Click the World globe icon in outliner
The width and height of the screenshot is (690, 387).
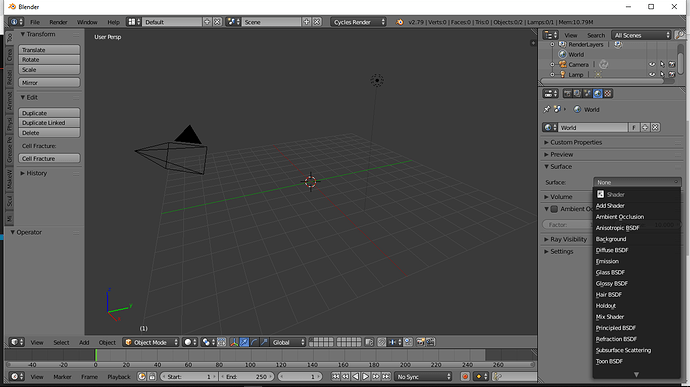tap(562, 54)
